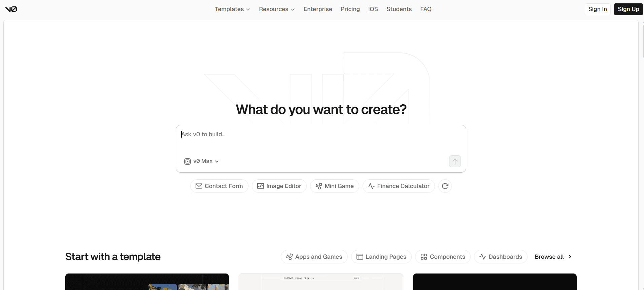
Task: Refresh the prompt suggestions
Action: [445, 186]
